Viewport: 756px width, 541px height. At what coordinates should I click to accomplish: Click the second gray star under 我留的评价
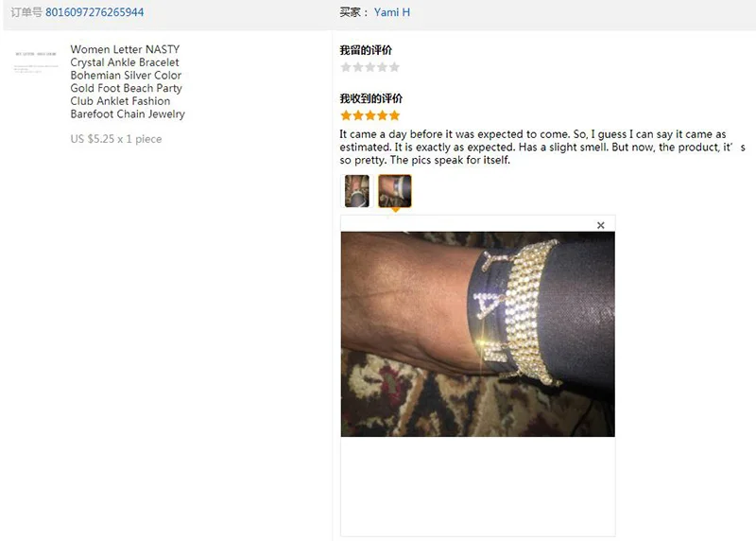358,67
